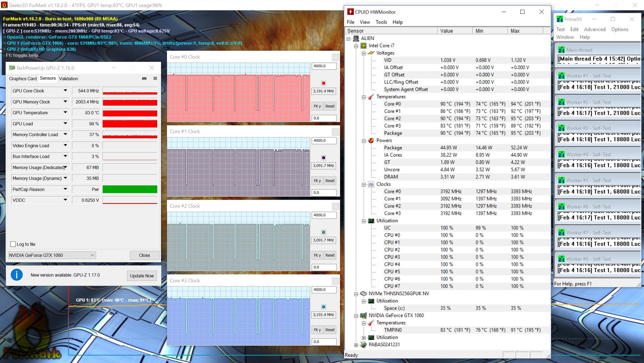Image resolution: width=644 pixels, height=363 pixels.
Task: Click the ALIEN computer icon in tree
Action: [356, 38]
